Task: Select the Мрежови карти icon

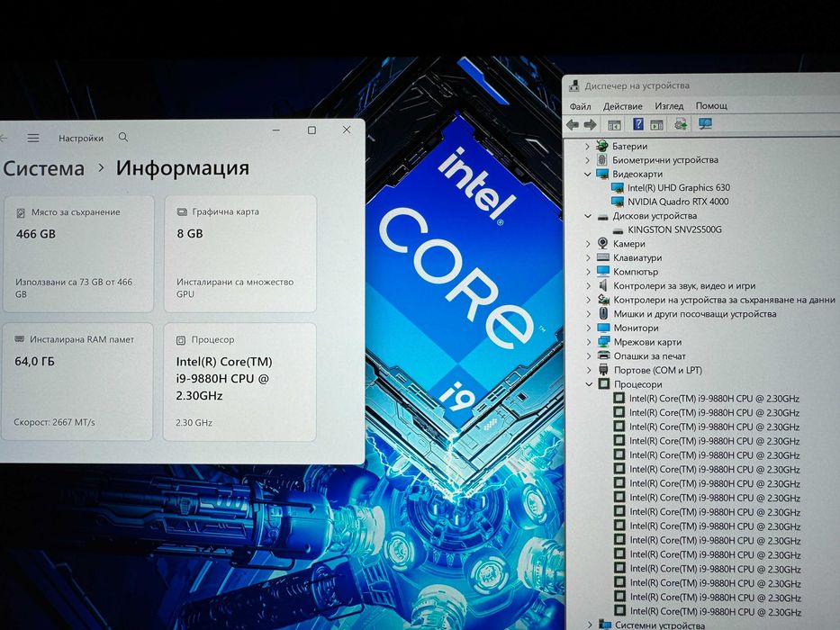Action: point(604,341)
